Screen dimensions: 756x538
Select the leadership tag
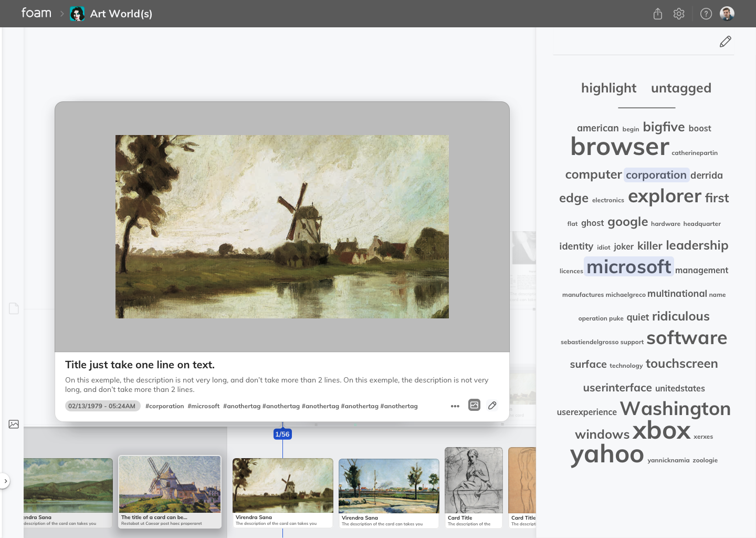pyautogui.click(x=697, y=245)
